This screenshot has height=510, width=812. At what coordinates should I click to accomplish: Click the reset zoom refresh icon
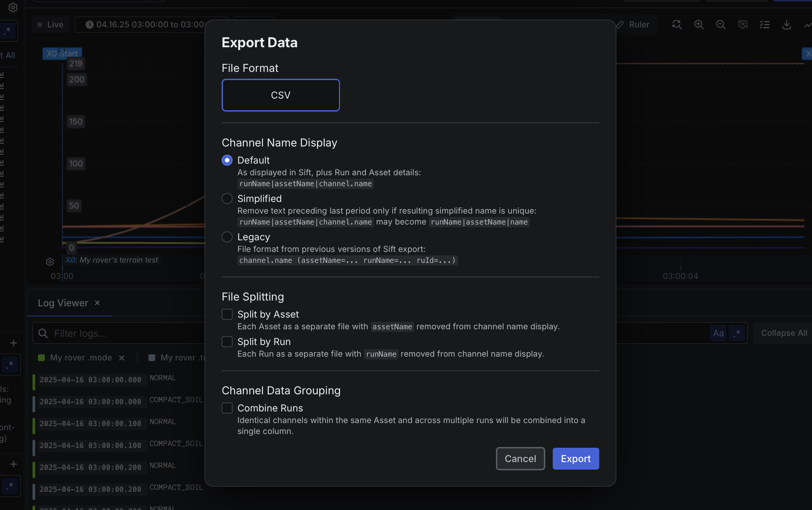[x=677, y=24]
